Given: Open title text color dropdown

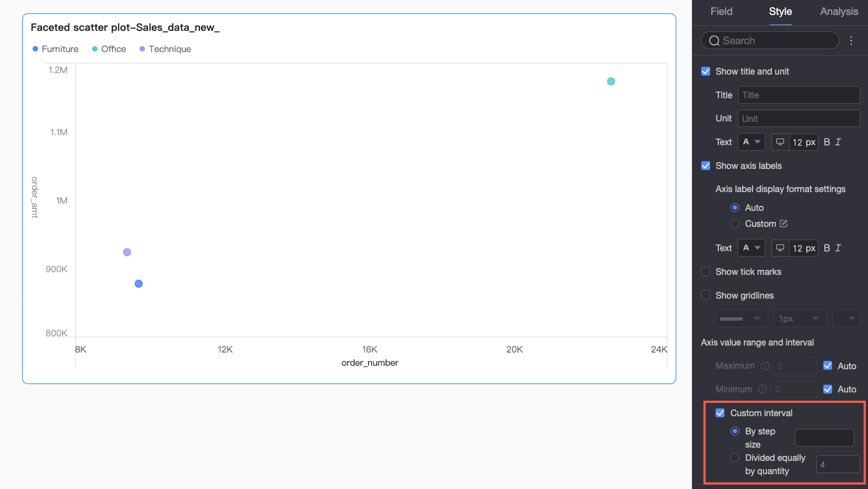Looking at the screenshot, I should tap(751, 142).
